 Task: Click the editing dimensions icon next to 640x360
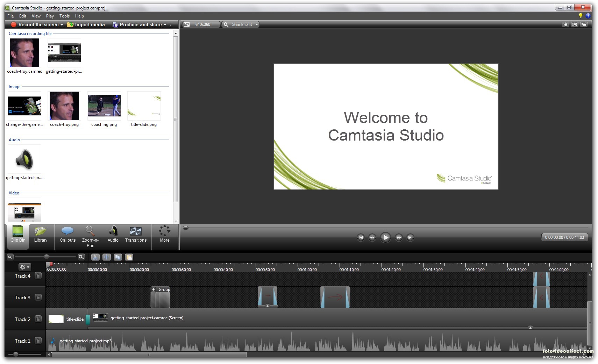pos(187,24)
